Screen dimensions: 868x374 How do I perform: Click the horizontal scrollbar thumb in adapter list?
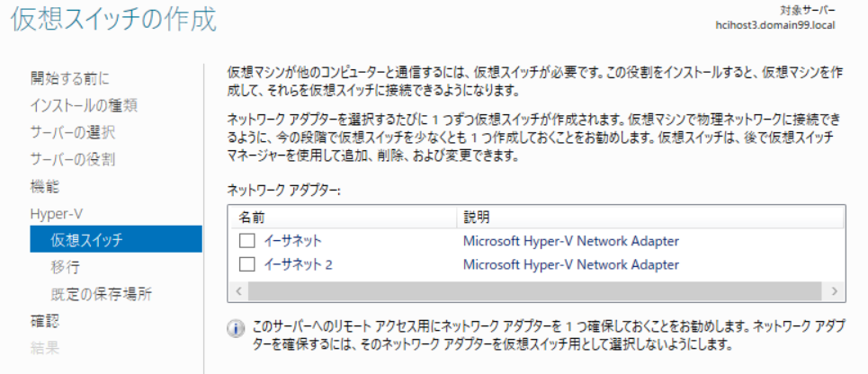[535, 291]
